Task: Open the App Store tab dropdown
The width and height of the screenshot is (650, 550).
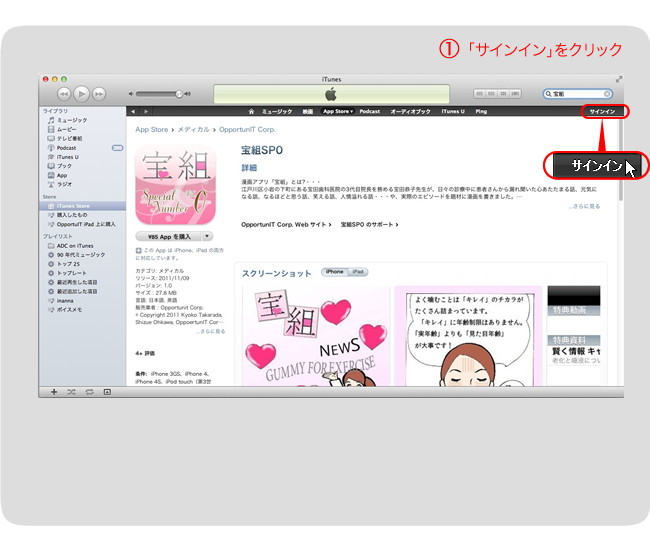Action: click(x=338, y=111)
